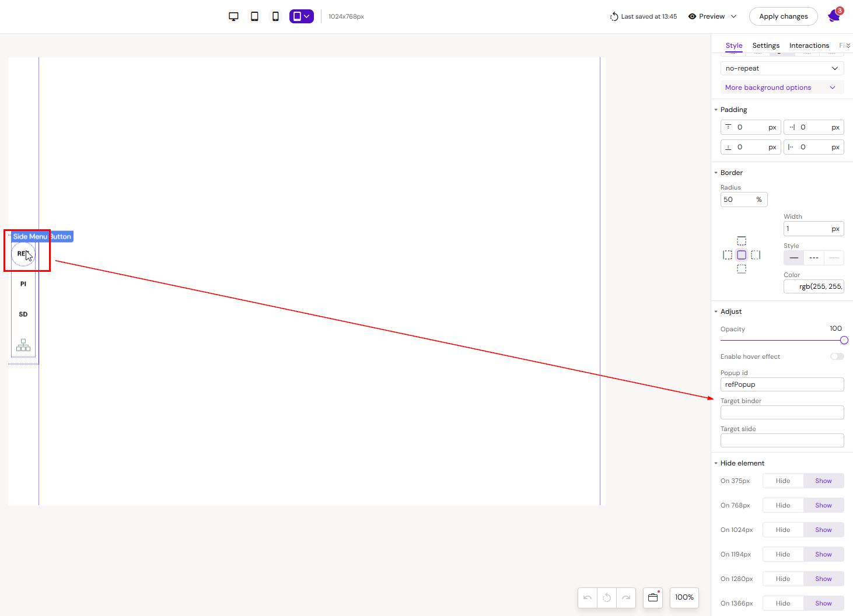Expand More background options
The image size is (853, 616).
click(x=782, y=87)
